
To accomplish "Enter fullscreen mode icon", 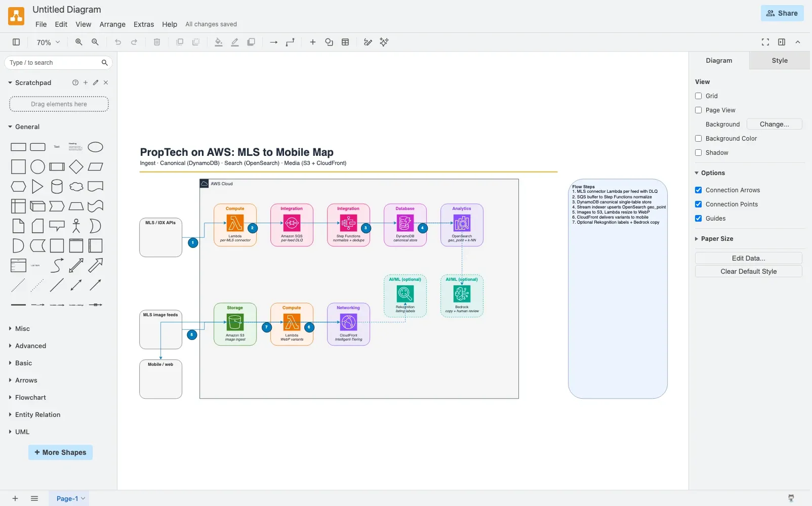I will point(765,43).
